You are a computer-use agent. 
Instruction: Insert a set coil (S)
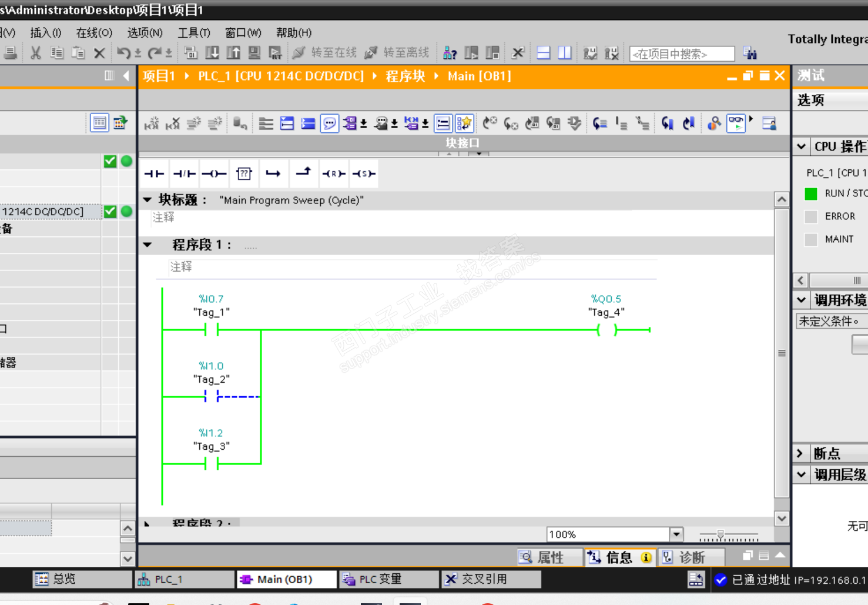click(364, 173)
